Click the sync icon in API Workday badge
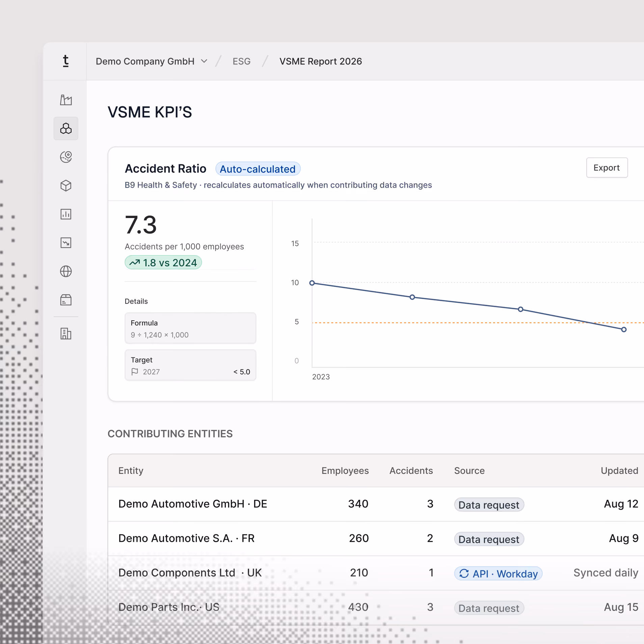The width and height of the screenshot is (644, 644). 464,573
